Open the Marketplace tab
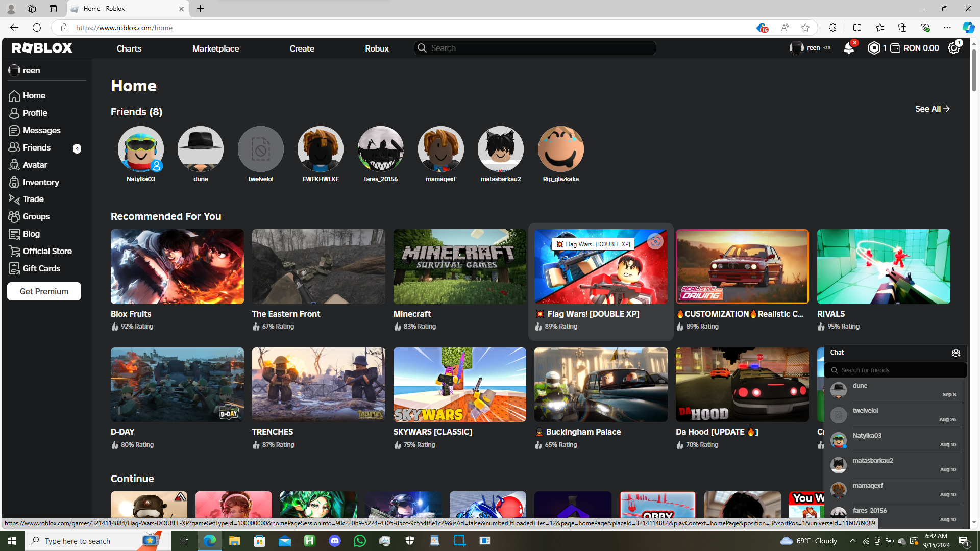Viewport: 980px width, 551px height. 216,48
